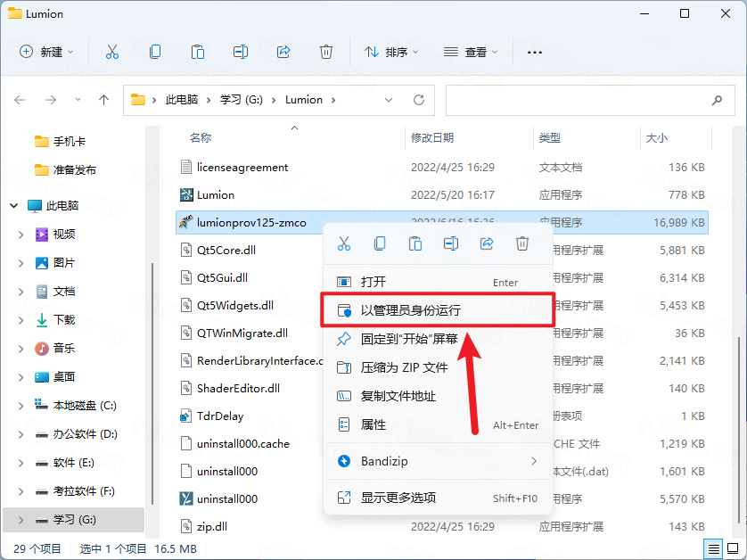Click the toolbar Copy icon
The width and height of the screenshot is (747, 560).
point(155,52)
